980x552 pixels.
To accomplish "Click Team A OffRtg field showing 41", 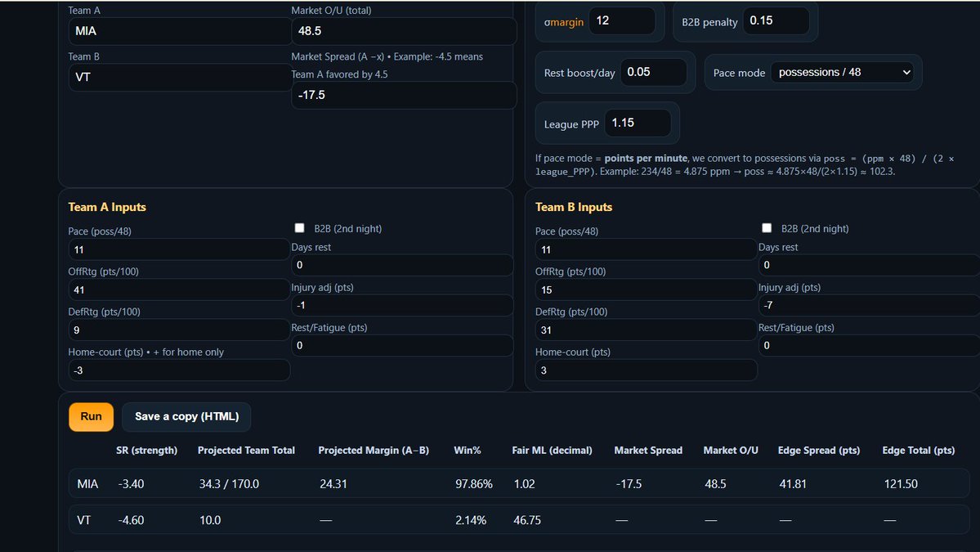I will click(x=178, y=289).
